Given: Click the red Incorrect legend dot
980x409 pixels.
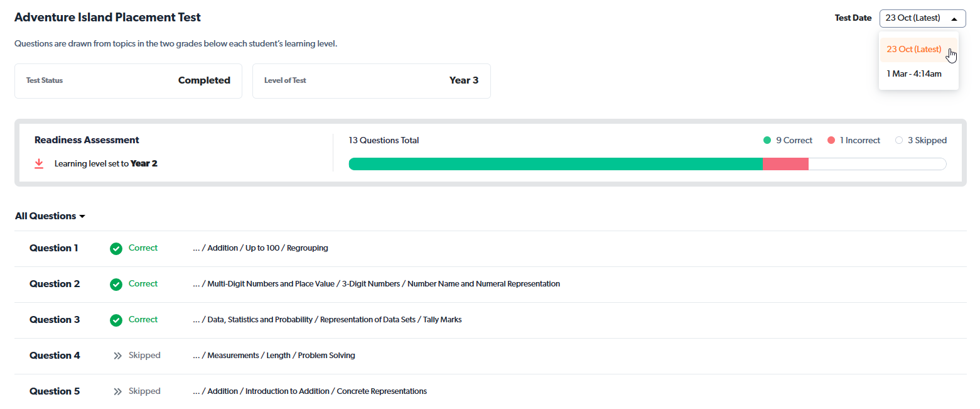Looking at the screenshot, I should coord(831,141).
